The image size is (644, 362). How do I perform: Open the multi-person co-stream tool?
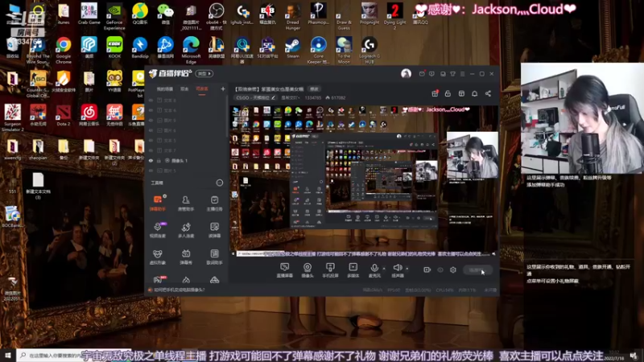pos(186,230)
